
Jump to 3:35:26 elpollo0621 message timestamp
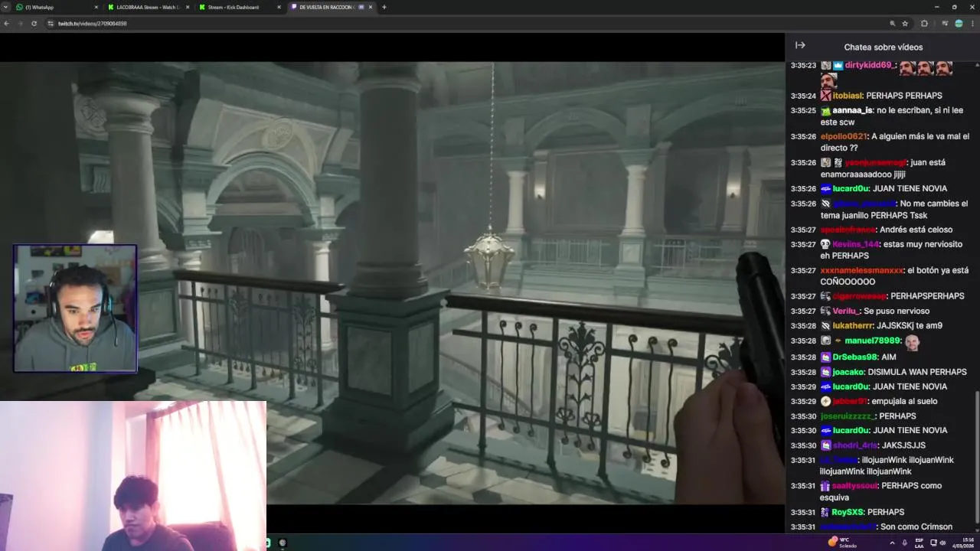[x=803, y=136]
